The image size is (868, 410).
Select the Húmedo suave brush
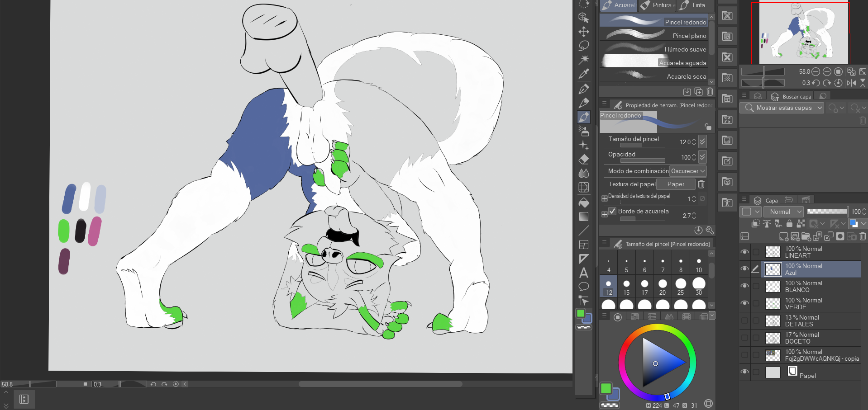(x=653, y=49)
